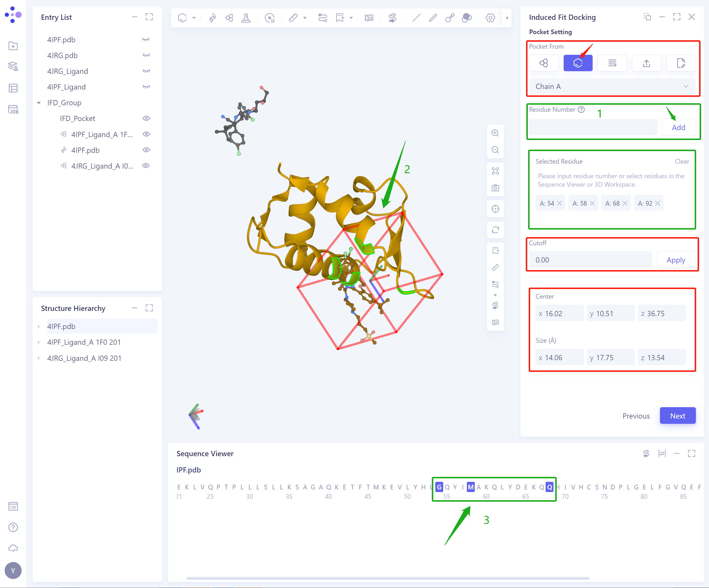Hide the IFD_Pocket using its eye icon
Image resolution: width=709 pixels, height=588 pixels.
[x=146, y=118]
